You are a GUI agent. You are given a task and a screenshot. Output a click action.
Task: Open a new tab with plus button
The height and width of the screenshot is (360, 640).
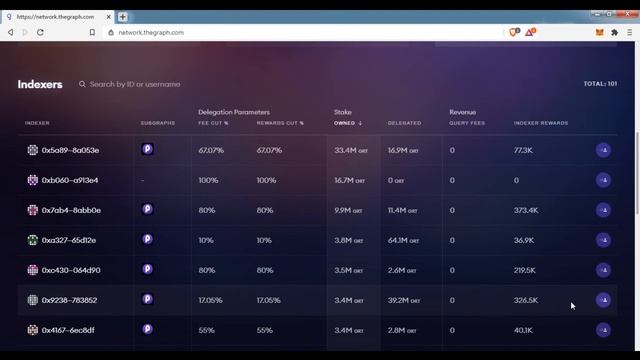pos(122,17)
